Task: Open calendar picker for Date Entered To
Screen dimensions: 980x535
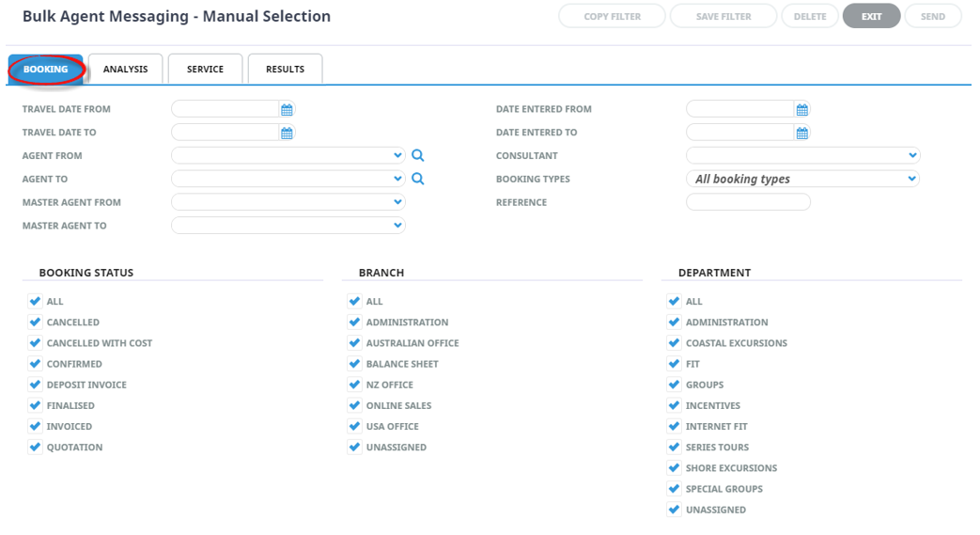Action: (801, 133)
